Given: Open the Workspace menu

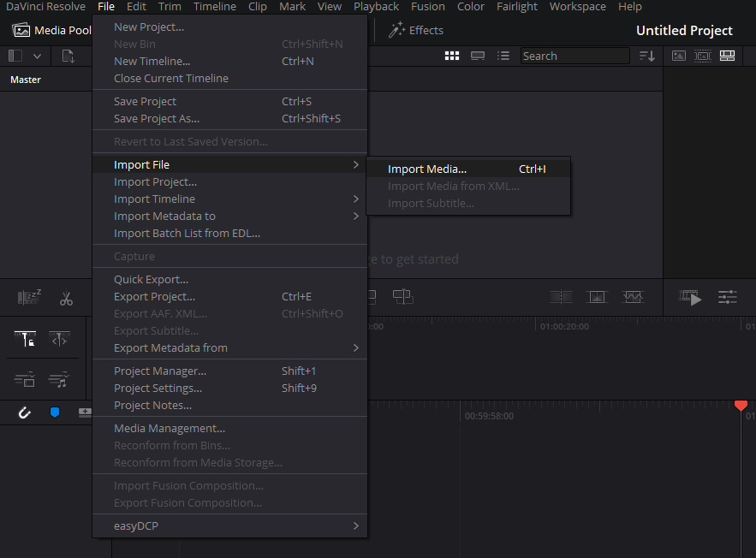Looking at the screenshot, I should click(578, 7).
